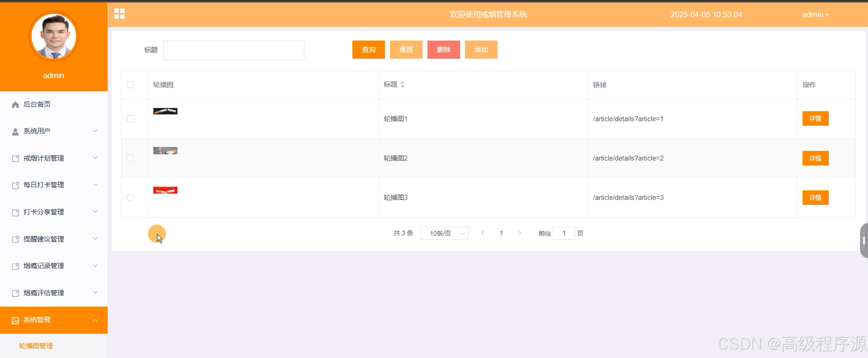This screenshot has height=358, width=868.
Task: Open the admin dropdown in top right
Action: pyautogui.click(x=815, y=14)
